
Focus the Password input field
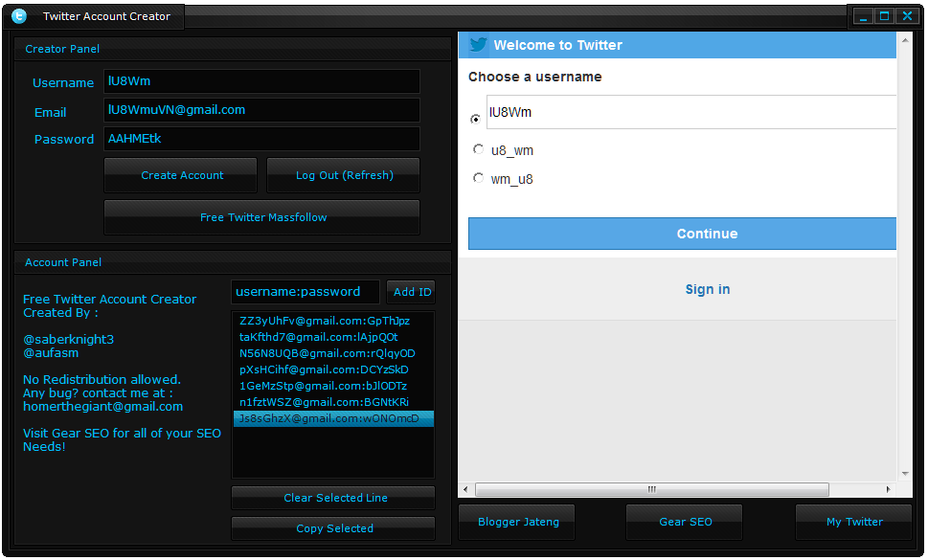(261, 139)
